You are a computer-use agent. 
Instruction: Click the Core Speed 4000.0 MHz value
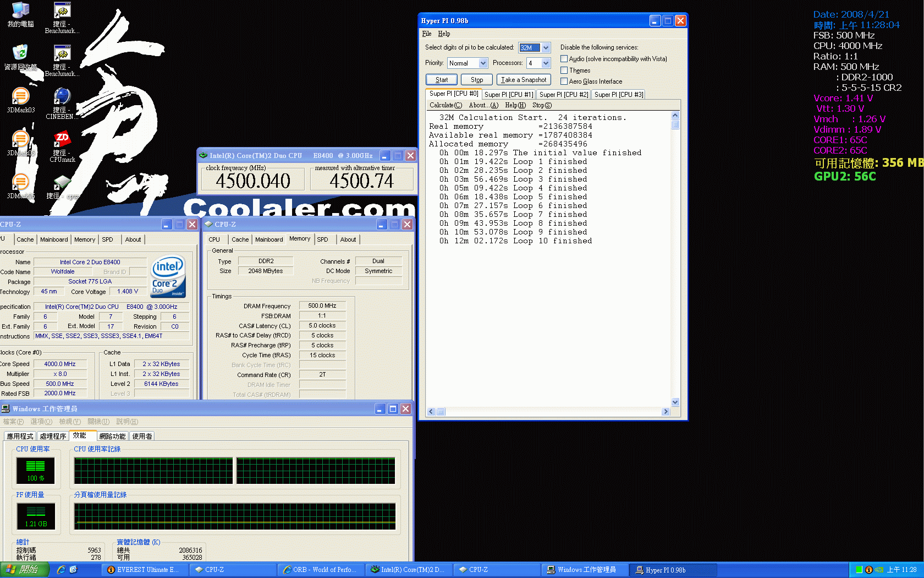(x=60, y=364)
